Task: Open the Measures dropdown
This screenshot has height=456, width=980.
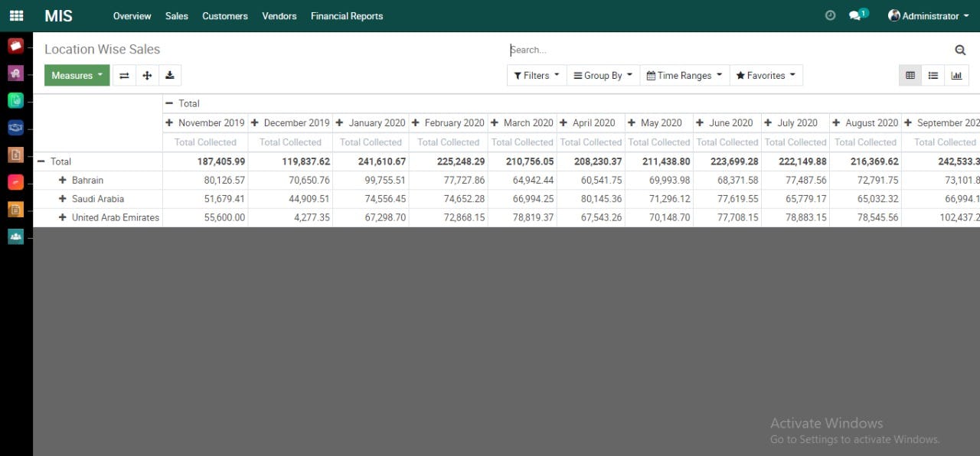Action: tap(77, 75)
